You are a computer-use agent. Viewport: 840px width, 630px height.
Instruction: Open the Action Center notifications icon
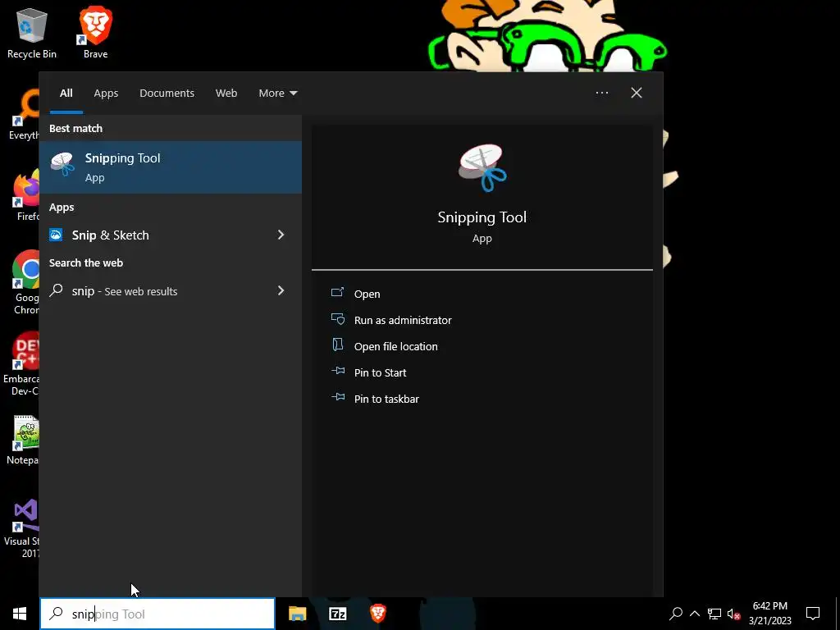point(813,614)
